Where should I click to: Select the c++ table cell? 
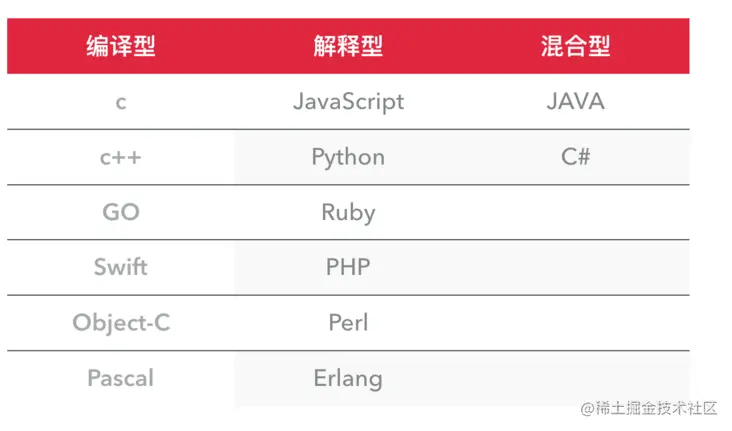click(x=121, y=157)
